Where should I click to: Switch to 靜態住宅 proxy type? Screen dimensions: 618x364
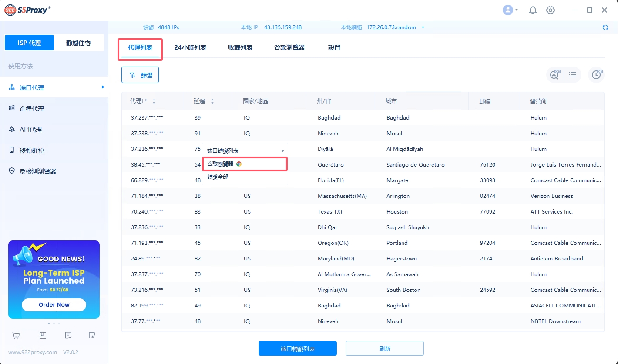coord(78,43)
